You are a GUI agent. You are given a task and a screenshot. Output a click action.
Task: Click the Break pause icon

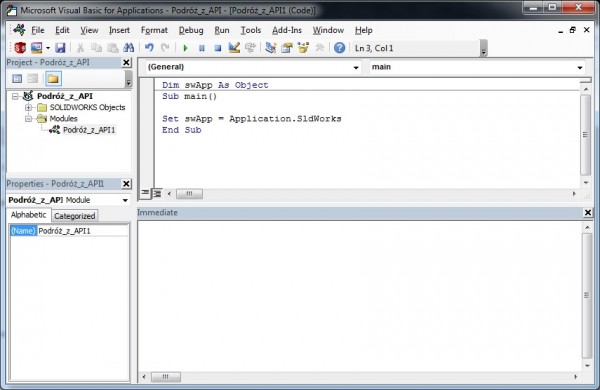click(x=202, y=48)
